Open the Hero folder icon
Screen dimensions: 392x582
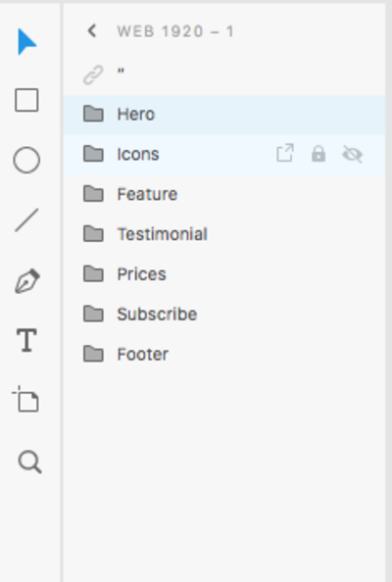[x=93, y=114]
